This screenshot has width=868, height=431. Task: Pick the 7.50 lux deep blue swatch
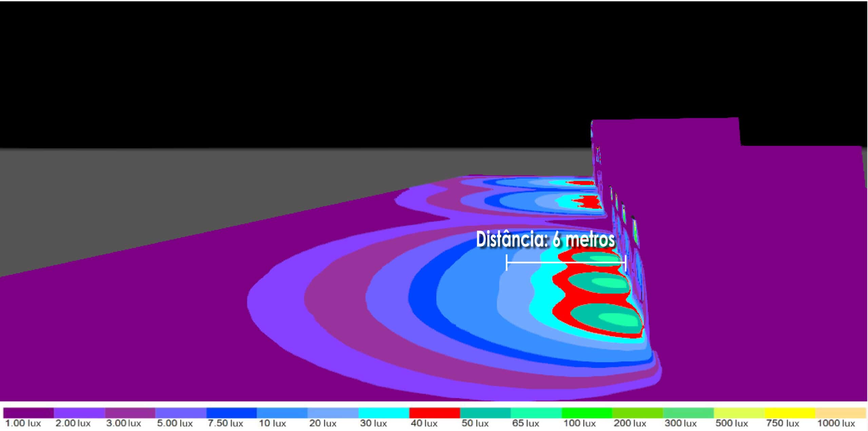(x=232, y=413)
